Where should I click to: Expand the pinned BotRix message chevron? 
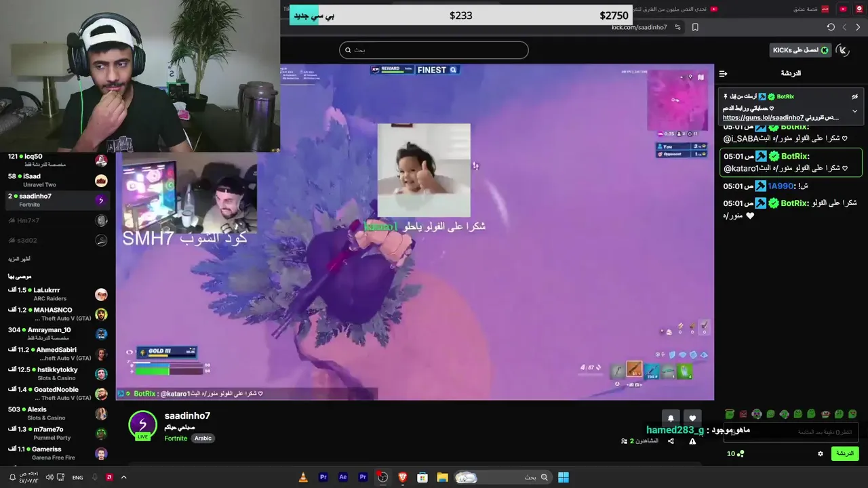854,111
